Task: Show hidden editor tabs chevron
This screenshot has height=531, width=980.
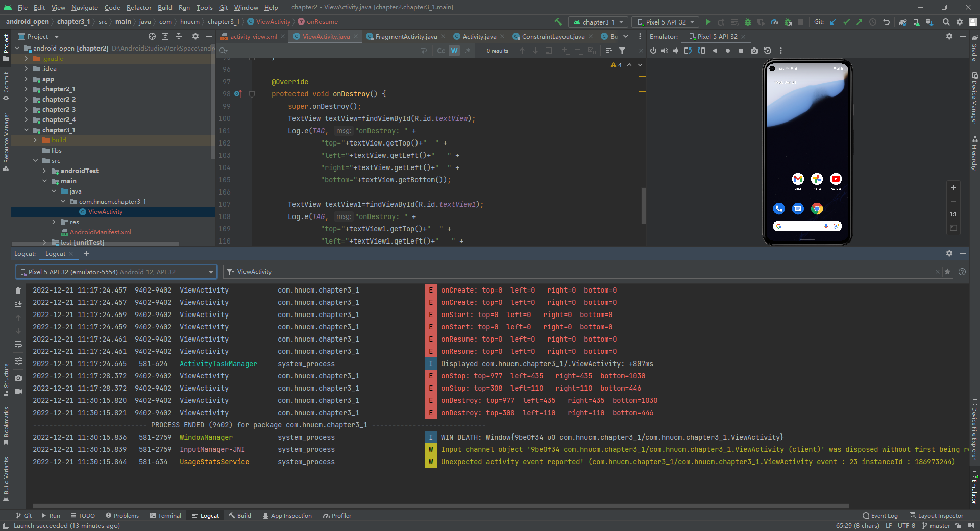Action: click(626, 36)
